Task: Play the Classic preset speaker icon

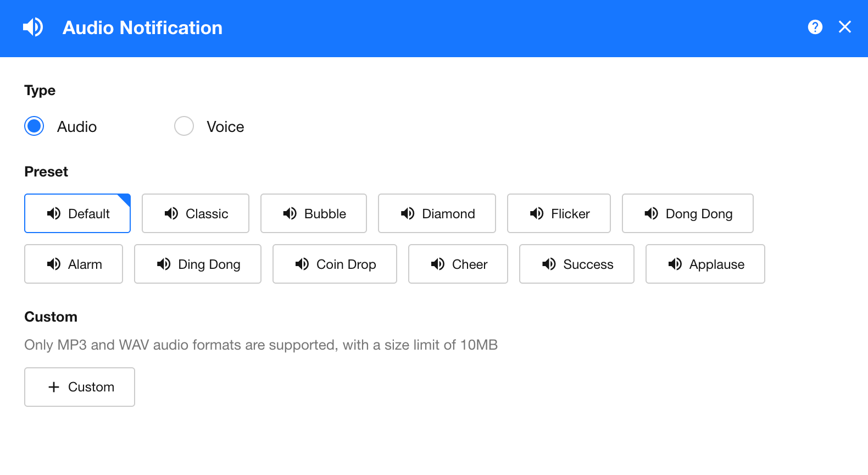Action: point(171,213)
